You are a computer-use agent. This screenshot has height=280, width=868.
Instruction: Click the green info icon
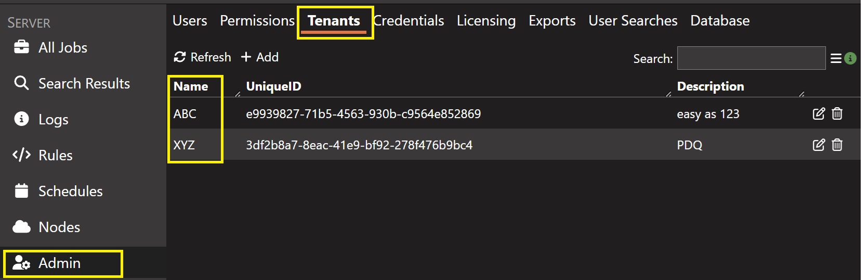tap(850, 59)
